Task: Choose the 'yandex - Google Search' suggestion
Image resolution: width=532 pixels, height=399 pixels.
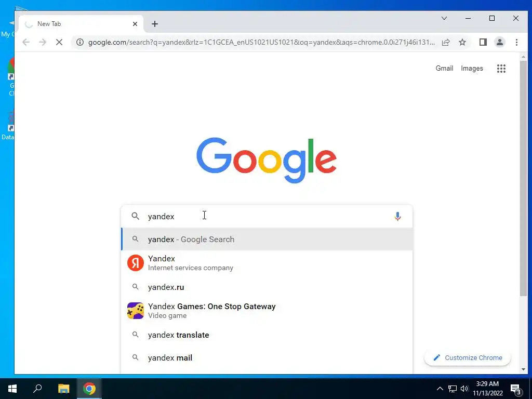Action: (x=267, y=239)
